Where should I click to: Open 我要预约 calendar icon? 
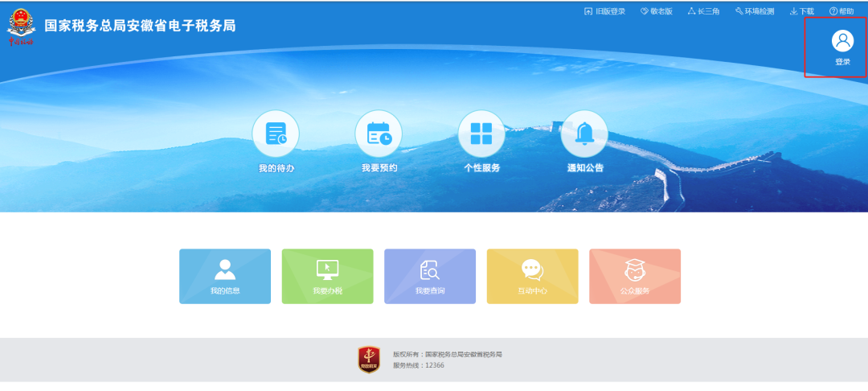pos(379,134)
